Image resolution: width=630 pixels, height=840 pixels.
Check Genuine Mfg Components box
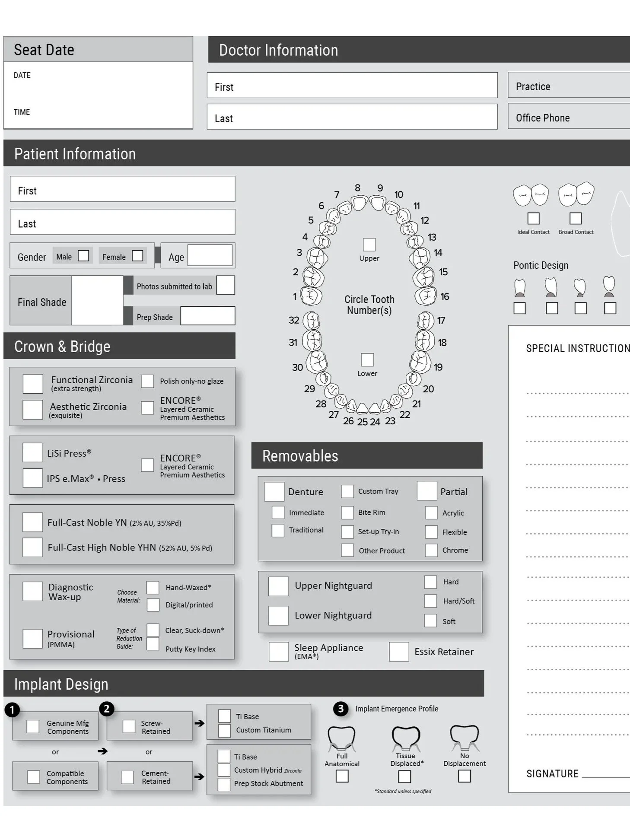point(33,726)
